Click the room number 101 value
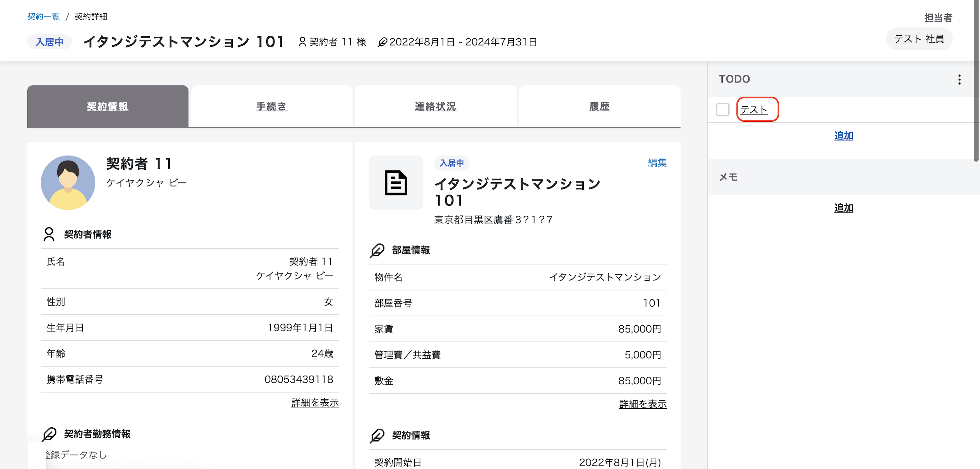Image resolution: width=980 pixels, height=469 pixels. [x=652, y=303]
